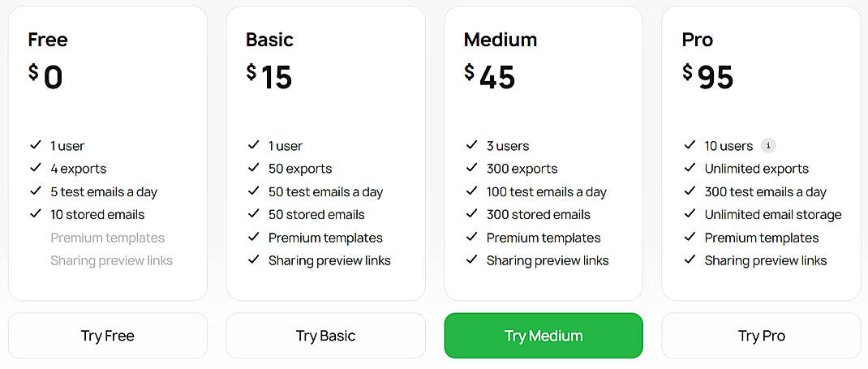Click the Free plan heading
The height and width of the screenshot is (369, 868).
pos(48,40)
